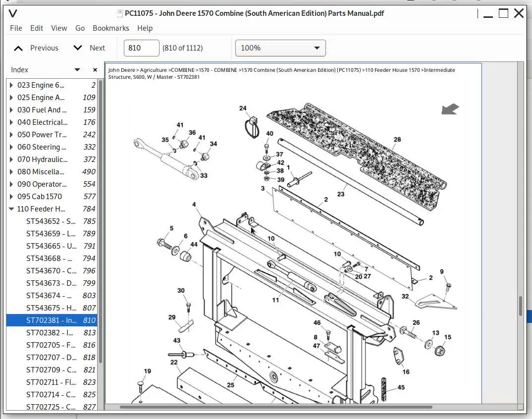Go to ST543665 entry on page 791

pos(52,246)
